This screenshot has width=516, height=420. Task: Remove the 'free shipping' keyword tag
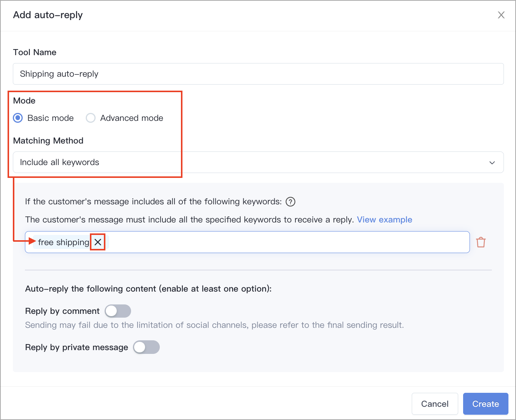98,242
